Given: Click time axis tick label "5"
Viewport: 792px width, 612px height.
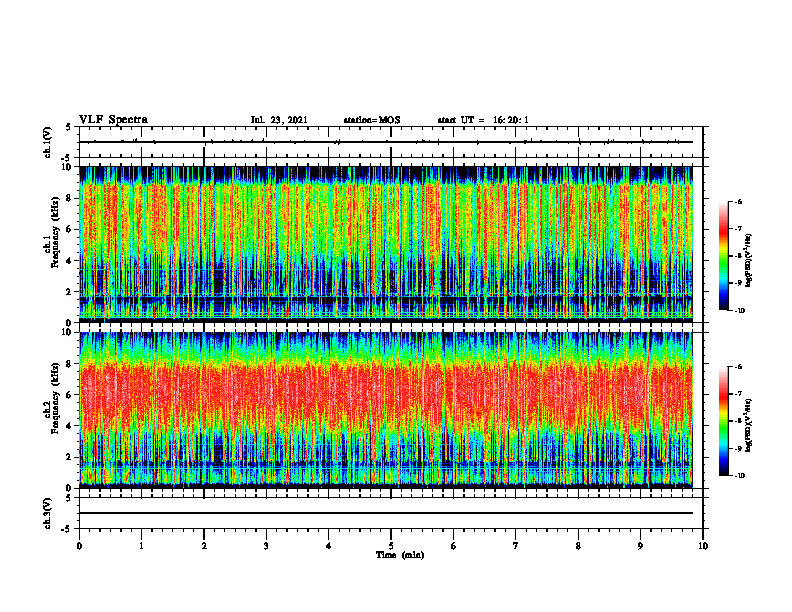Looking at the screenshot, I should [391, 546].
